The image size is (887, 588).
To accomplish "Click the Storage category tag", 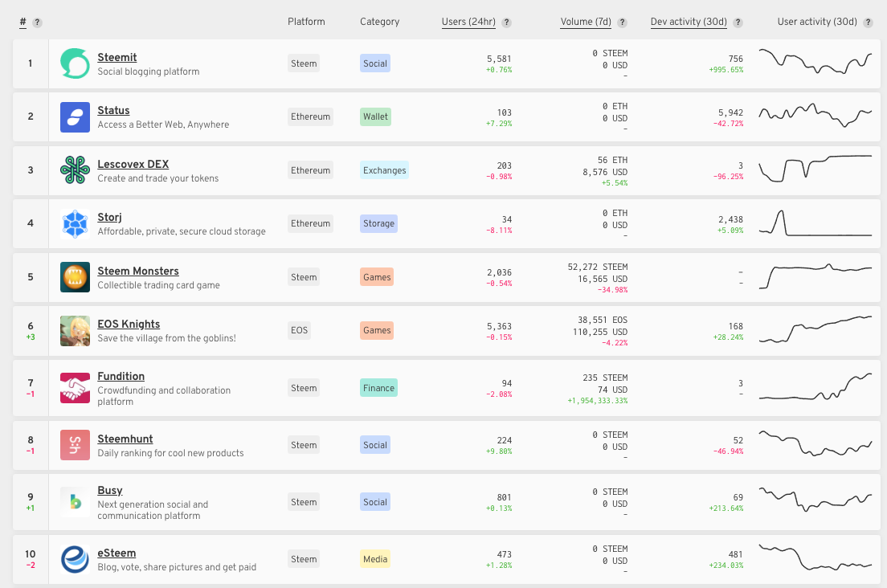I will click(379, 223).
